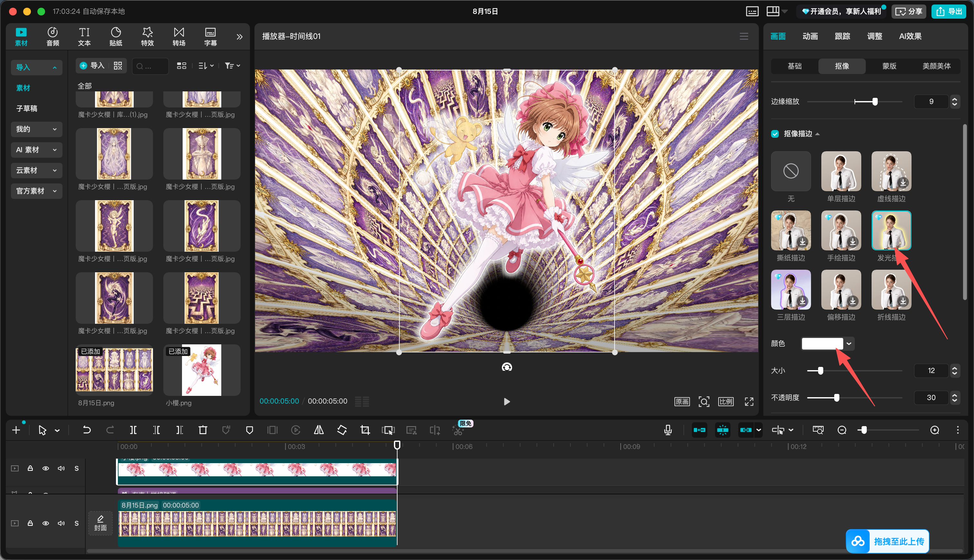This screenshot has height=560, width=974.
Task: Open the 文本 text panel
Action: [84, 37]
